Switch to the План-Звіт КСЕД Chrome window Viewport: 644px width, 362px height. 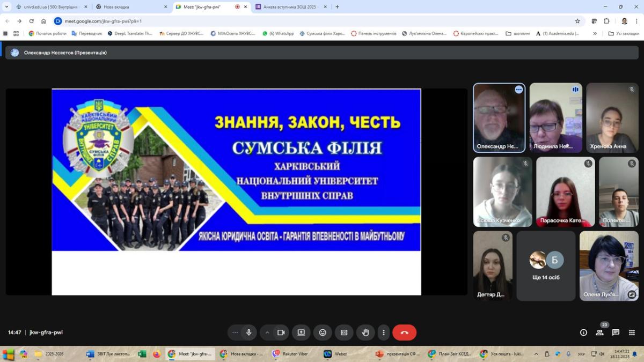pyautogui.click(x=450, y=354)
